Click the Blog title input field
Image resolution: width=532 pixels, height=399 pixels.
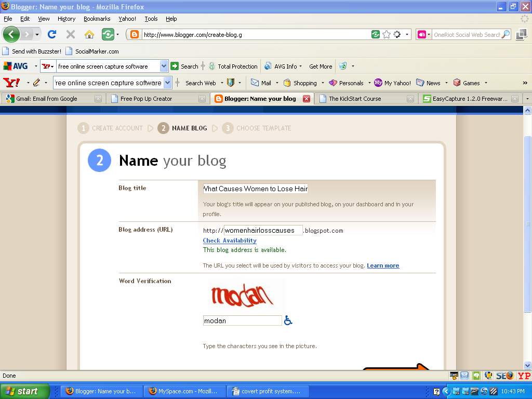pos(255,189)
